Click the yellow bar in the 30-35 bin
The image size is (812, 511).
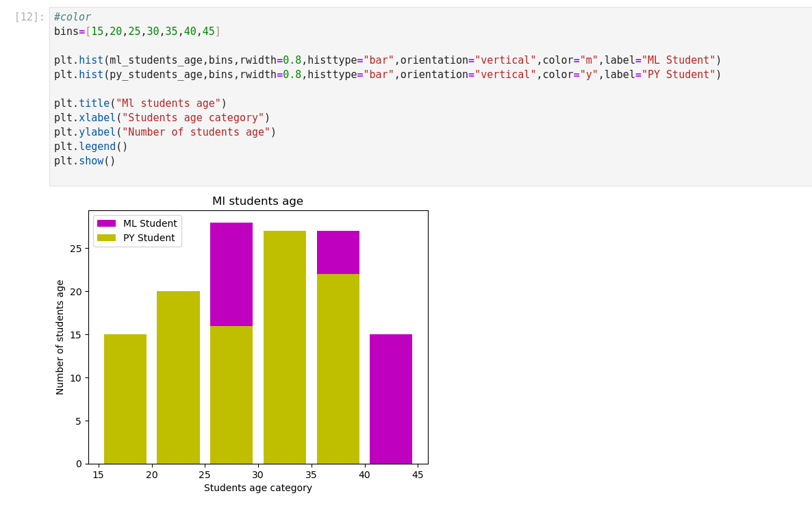[x=285, y=347]
